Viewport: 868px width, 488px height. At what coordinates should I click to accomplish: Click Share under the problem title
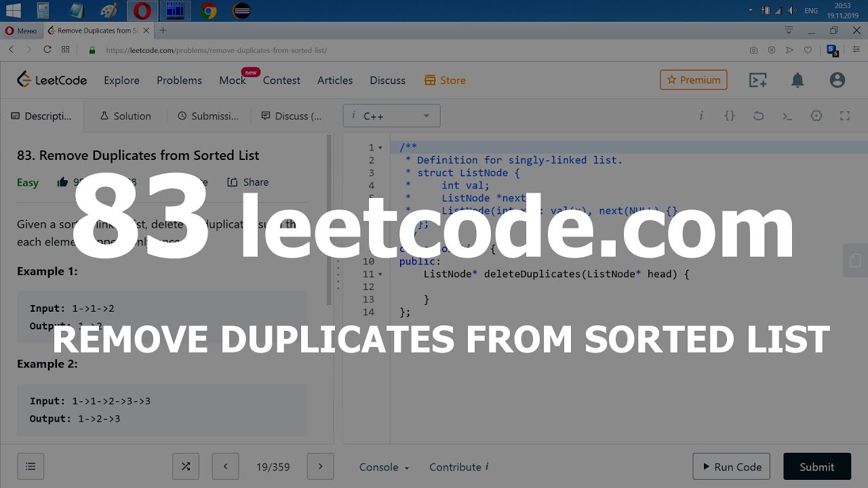[248, 182]
